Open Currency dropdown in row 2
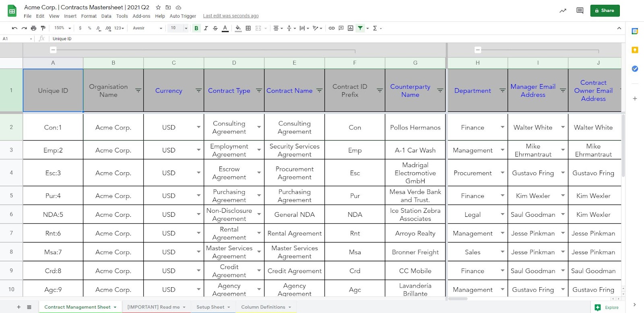644x313 pixels. [x=198, y=127]
